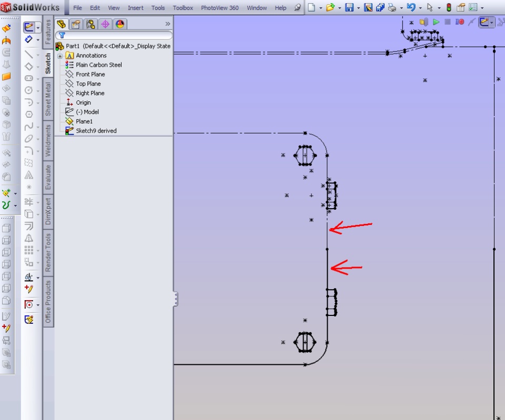Open the Insert menu
This screenshot has width=505, height=420.
pos(136,8)
